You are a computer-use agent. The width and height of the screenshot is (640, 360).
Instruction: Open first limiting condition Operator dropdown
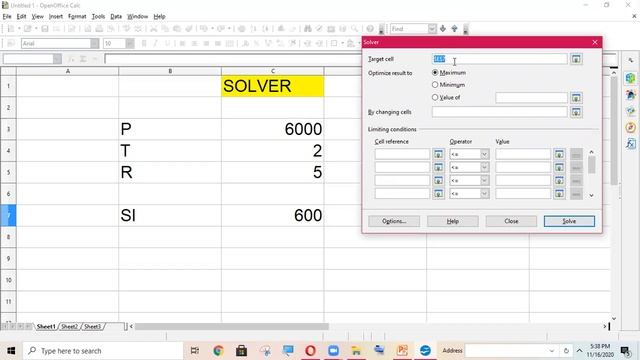[x=484, y=154]
